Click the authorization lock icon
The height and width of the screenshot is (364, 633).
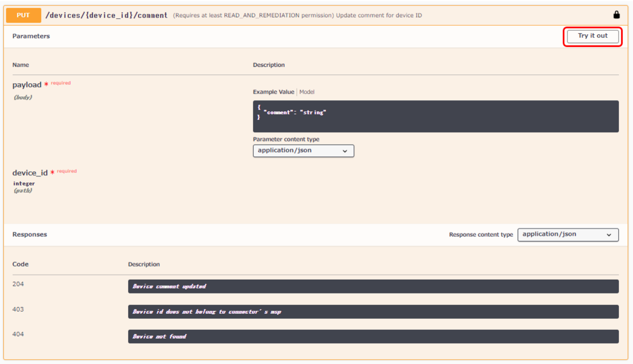tap(616, 15)
